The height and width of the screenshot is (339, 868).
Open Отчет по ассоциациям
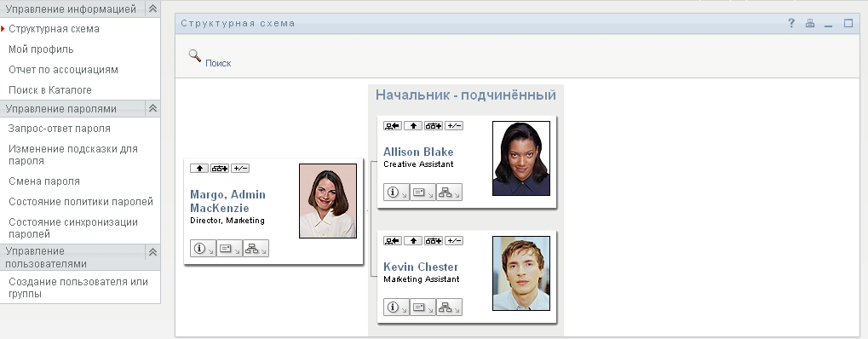click(63, 70)
